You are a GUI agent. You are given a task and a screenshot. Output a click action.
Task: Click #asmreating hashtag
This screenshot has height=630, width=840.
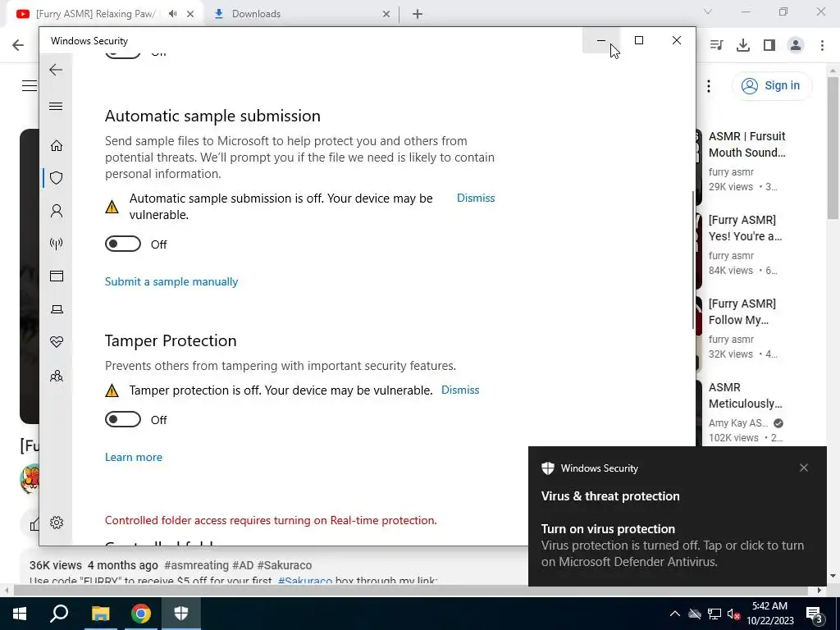click(x=197, y=565)
